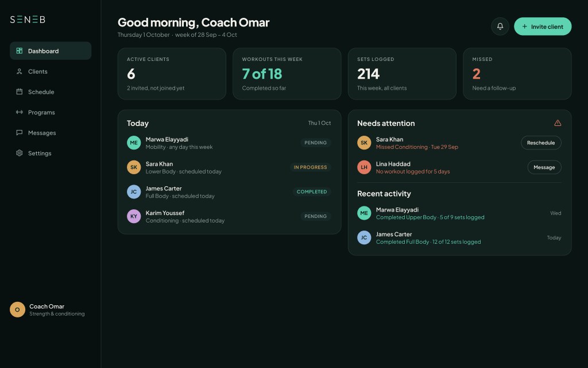Open the Dashboard menu item
This screenshot has height=368, width=588.
point(51,51)
